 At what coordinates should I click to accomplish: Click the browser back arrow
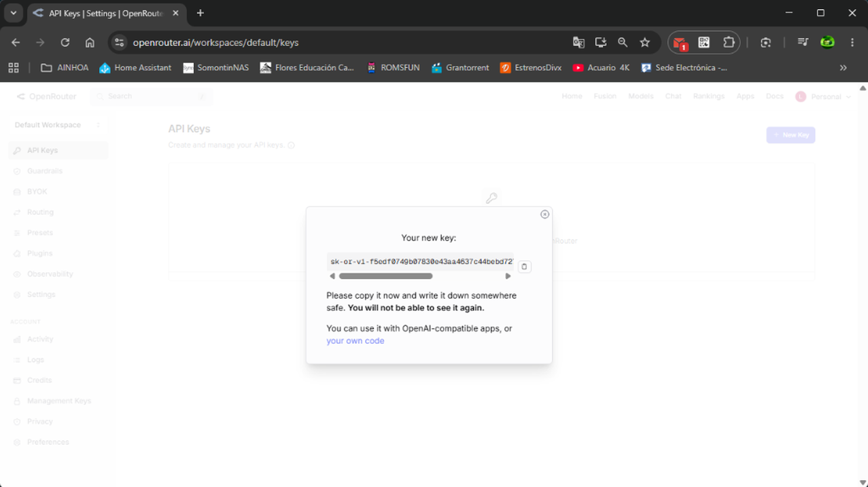click(16, 42)
